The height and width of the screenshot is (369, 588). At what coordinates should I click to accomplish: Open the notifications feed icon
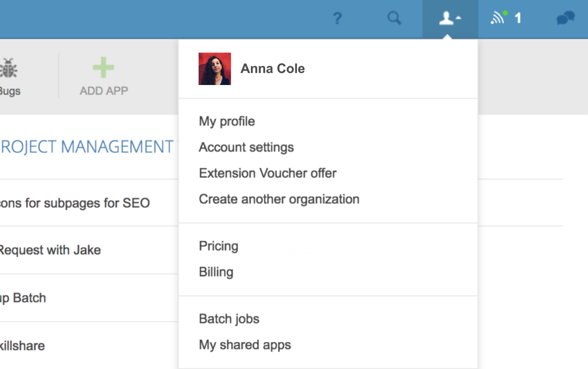tap(498, 18)
